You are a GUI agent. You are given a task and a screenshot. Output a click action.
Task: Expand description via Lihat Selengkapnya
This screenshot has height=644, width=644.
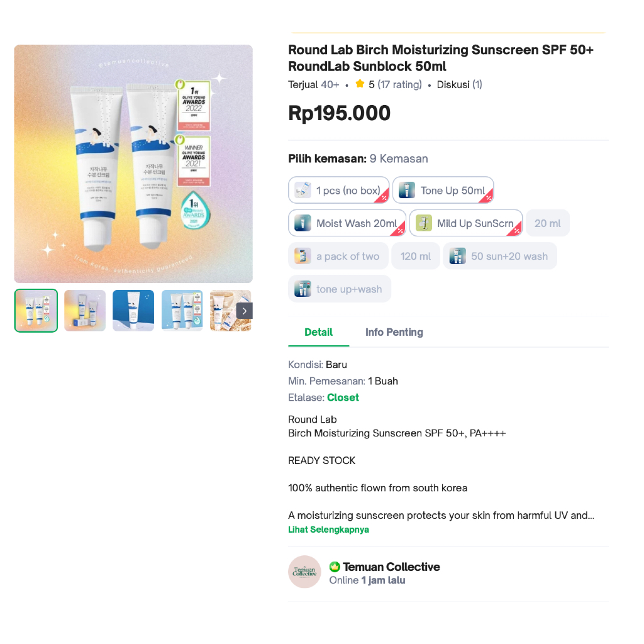(328, 530)
